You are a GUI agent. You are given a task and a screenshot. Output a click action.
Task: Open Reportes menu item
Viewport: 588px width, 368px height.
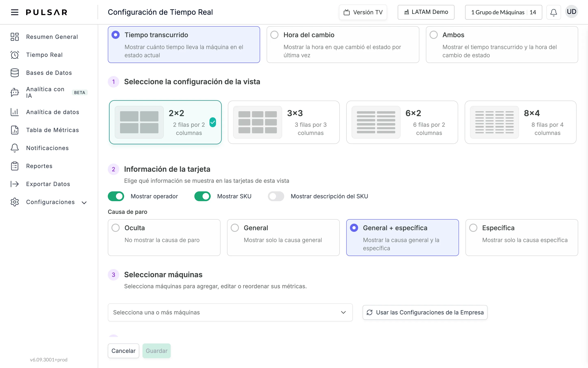39,166
